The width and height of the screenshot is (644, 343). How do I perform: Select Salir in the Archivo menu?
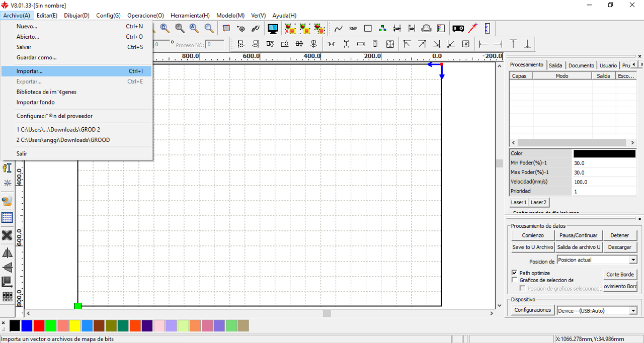click(76, 153)
